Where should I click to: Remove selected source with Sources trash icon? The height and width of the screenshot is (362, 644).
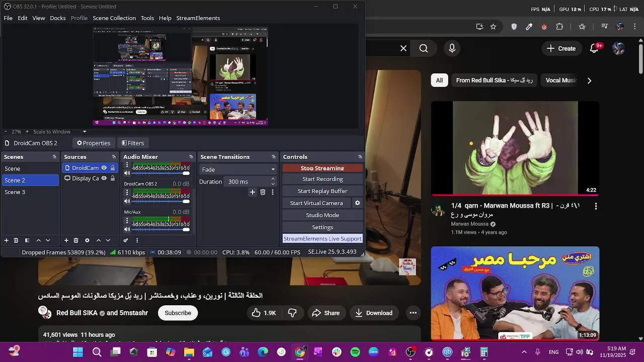[76, 240]
